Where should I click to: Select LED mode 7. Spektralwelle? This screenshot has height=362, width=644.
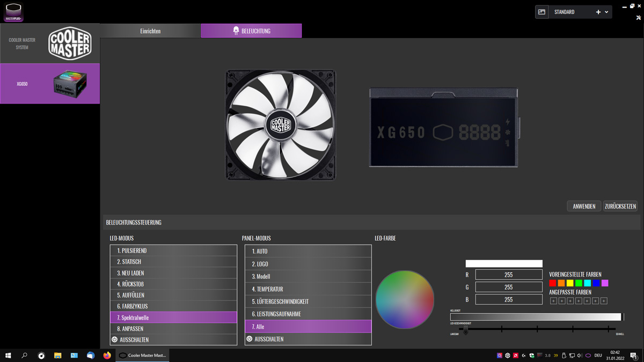coord(173,317)
